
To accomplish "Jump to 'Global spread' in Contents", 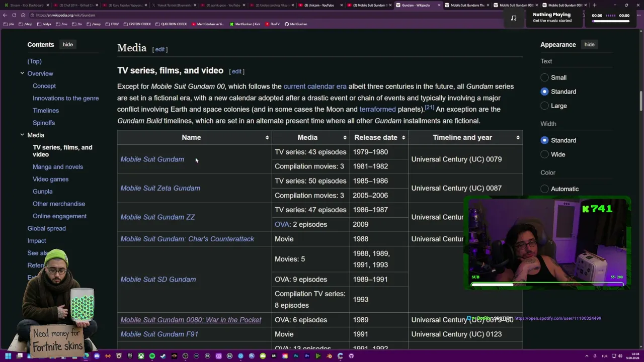I will (x=46, y=228).
